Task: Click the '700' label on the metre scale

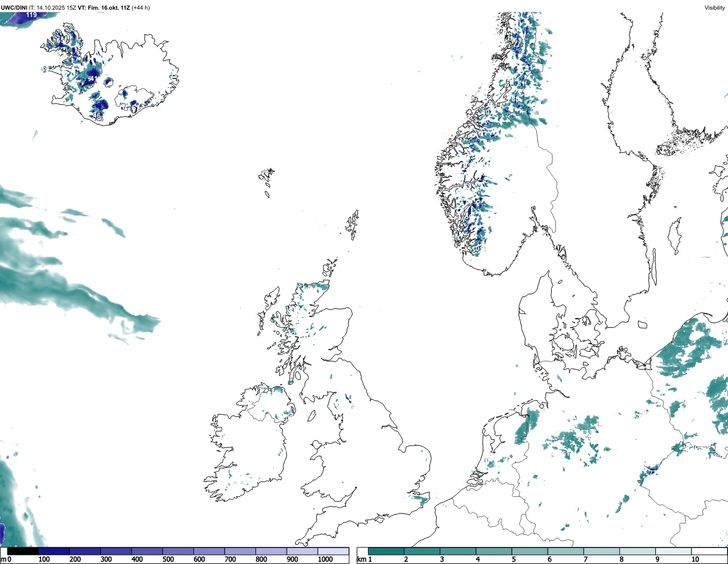Action: (230, 559)
